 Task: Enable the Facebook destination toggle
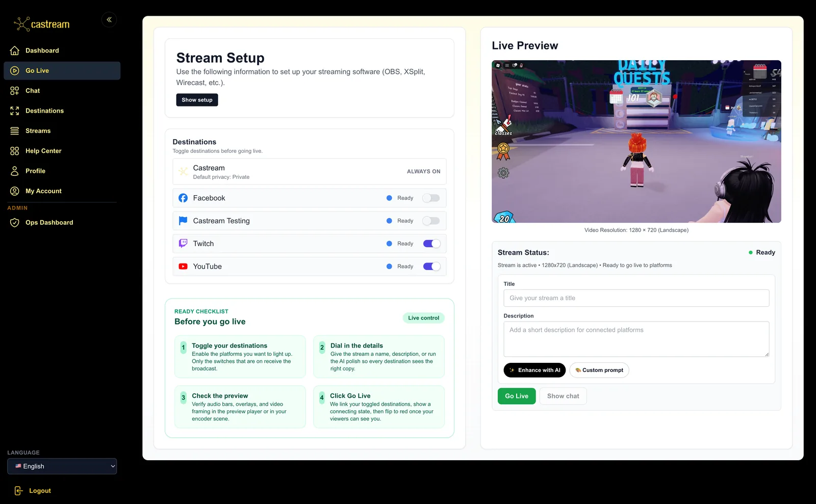click(431, 198)
